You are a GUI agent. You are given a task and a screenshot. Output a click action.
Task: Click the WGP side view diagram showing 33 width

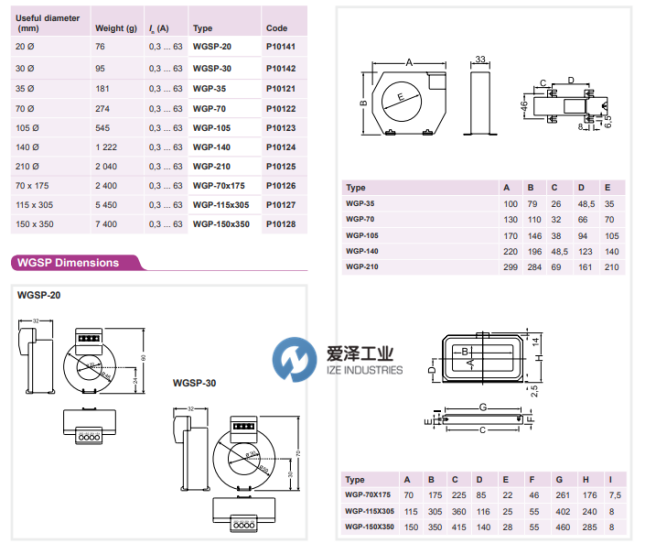tap(480, 96)
